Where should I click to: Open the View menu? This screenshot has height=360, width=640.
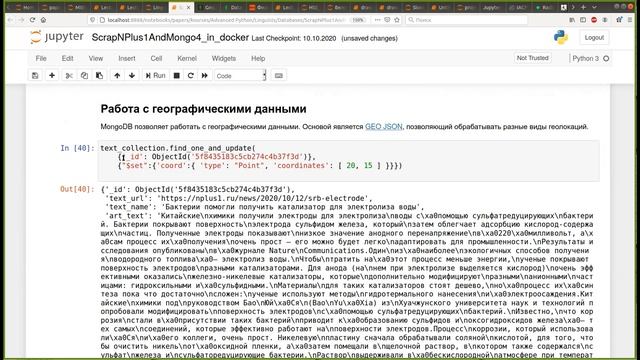pos(96,58)
